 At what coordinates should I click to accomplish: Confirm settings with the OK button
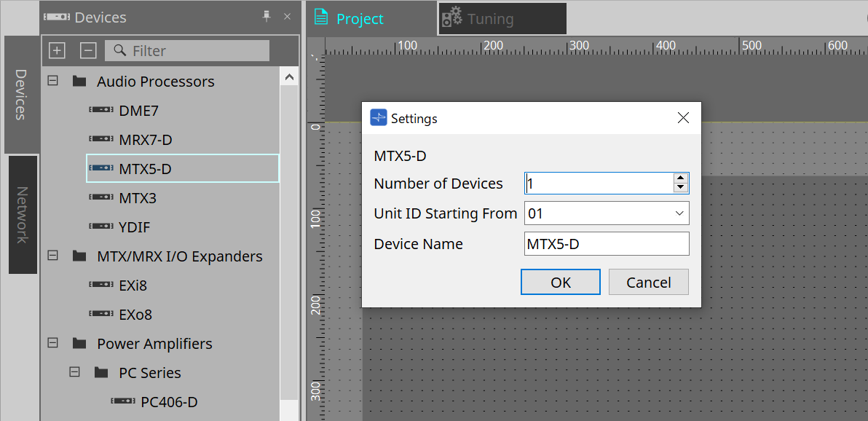560,281
